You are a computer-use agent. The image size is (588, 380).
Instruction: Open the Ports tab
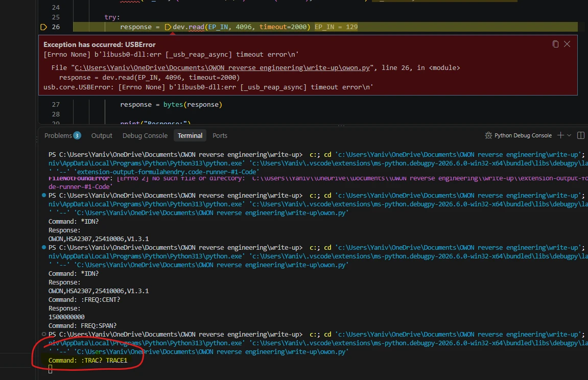pos(220,136)
